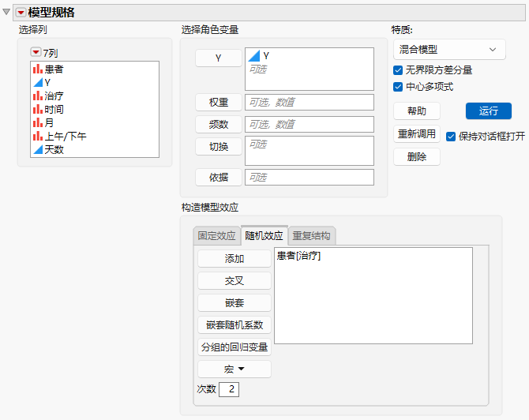
Task: Click the nominal bar icon beside 患者
Action: click(x=38, y=69)
